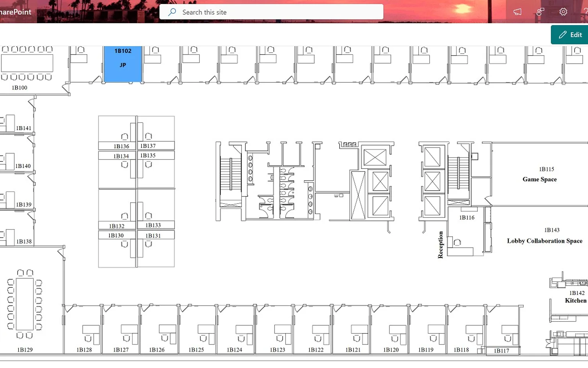
Task: Select office 1B119
Action: pos(426,350)
